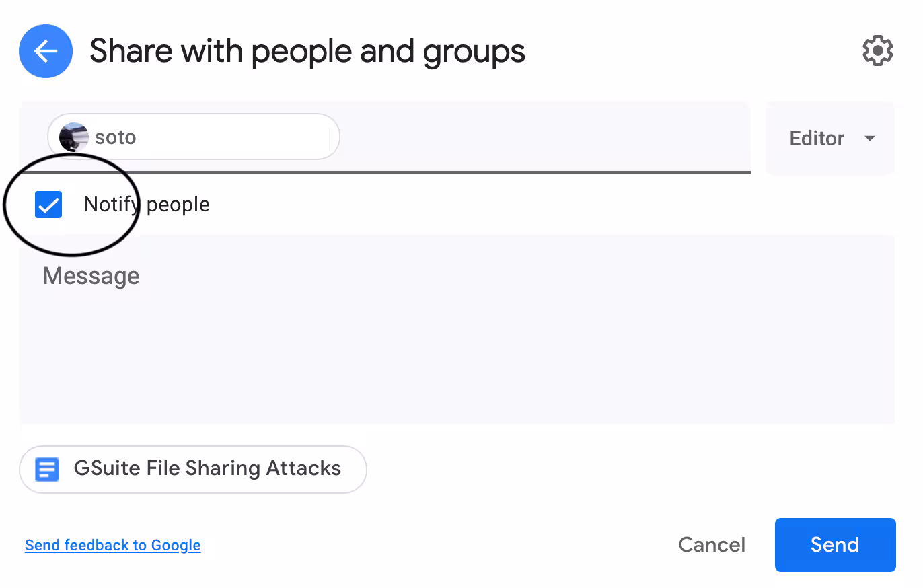Toggle notifications via the Notify people label
The height and width of the screenshot is (588, 923).
tap(147, 205)
